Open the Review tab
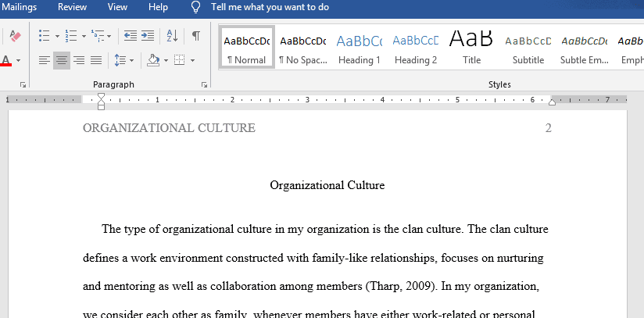This screenshot has width=644, height=318. [72, 7]
